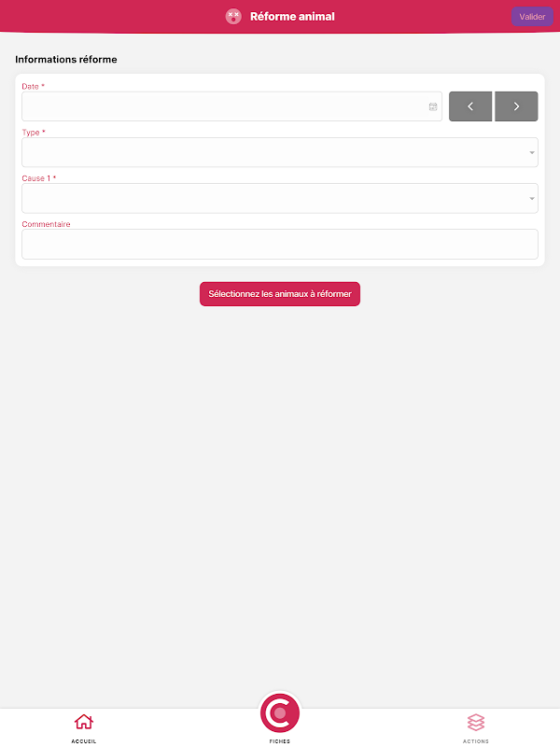Expand the Cause 1 dropdown arrow
560x747 pixels.
tap(532, 198)
